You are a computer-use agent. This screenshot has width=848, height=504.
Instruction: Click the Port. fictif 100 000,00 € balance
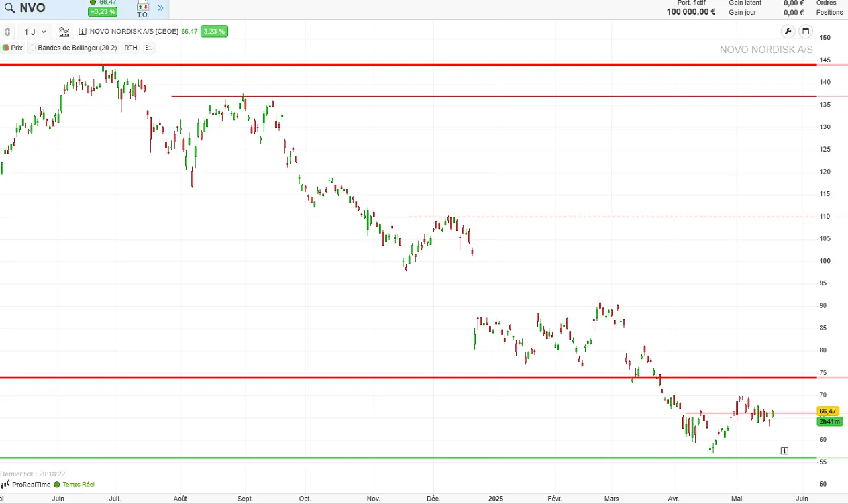[x=691, y=11]
